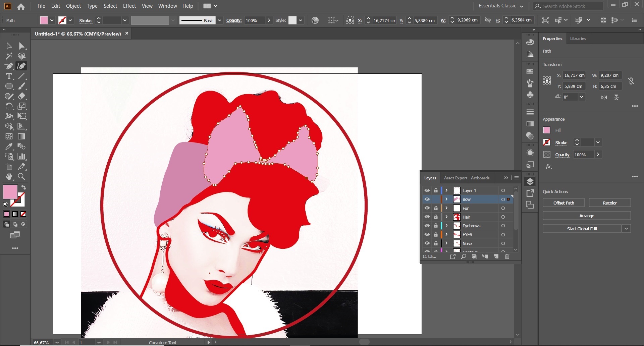Select the Eraser tool

point(22,96)
